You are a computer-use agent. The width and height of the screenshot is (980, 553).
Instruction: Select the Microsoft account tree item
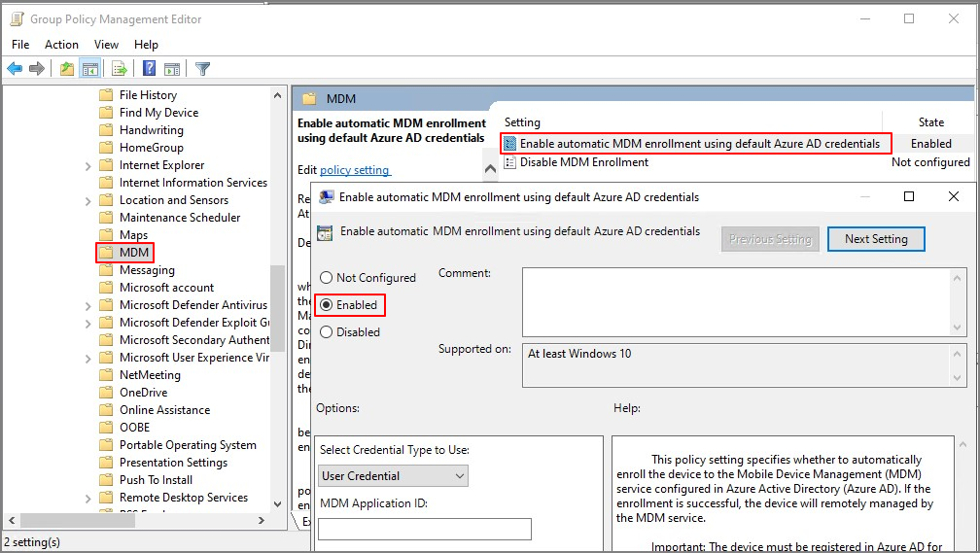tap(167, 288)
